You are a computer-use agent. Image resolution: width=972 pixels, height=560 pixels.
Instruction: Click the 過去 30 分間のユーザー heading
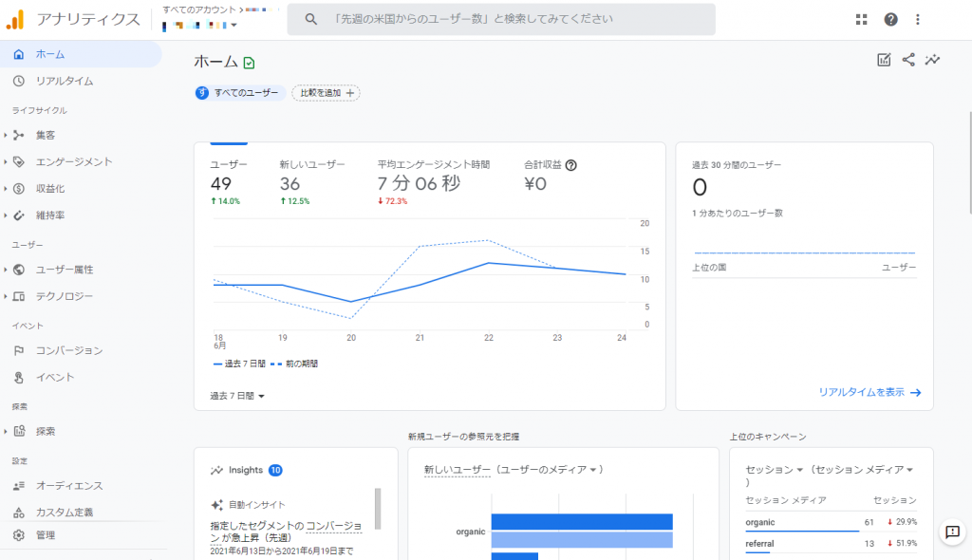click(x=737, y=165)
